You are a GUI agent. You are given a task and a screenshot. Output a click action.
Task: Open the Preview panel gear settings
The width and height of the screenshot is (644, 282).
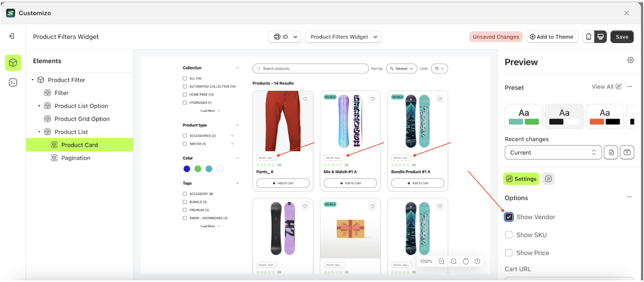coord(630,60)
